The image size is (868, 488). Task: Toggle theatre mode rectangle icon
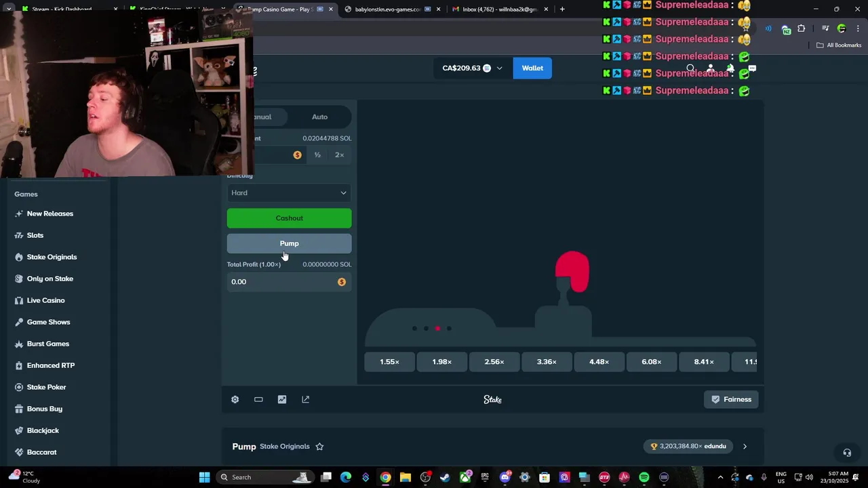coord(258,399)
